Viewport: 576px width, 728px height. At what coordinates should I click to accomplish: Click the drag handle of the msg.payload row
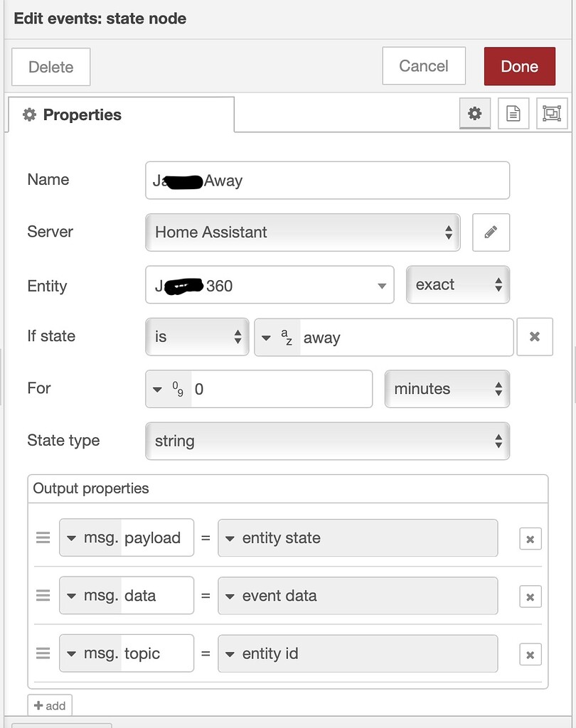click(x=43, y=538)
